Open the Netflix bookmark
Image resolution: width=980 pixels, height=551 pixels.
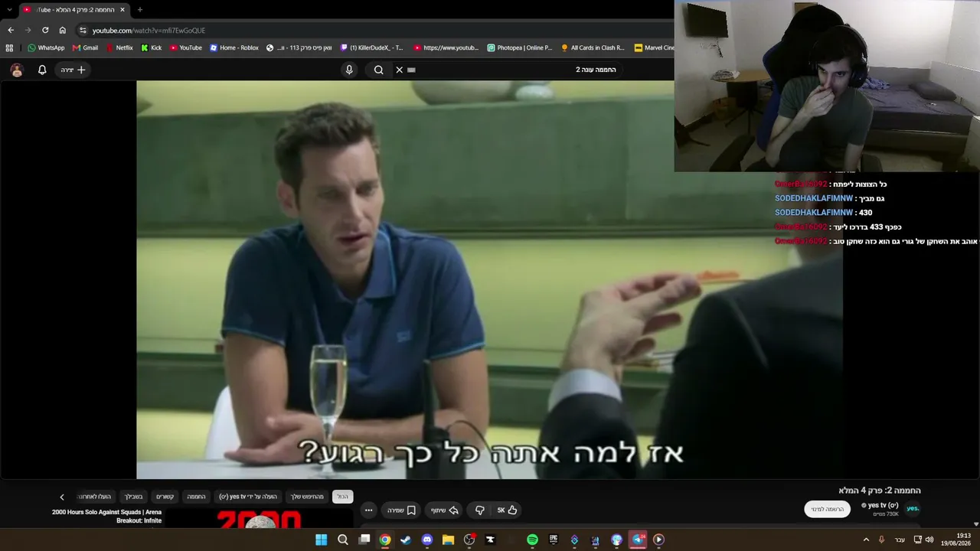point(119,47)
